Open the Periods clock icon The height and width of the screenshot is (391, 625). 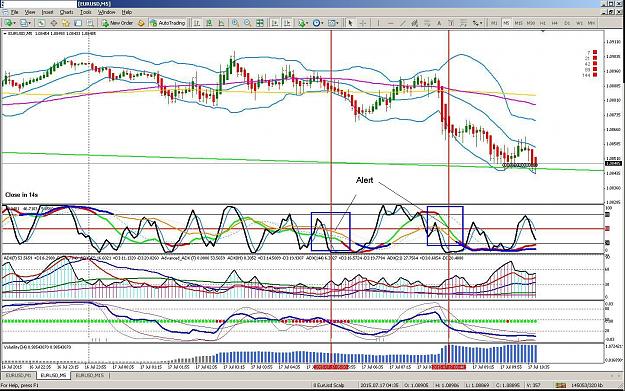coord(316,23)
